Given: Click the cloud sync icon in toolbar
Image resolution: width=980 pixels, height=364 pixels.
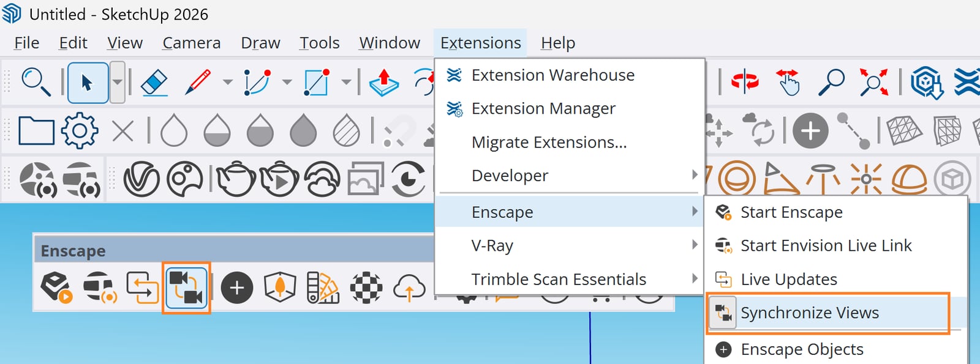Looking at the screenshot, I should click(759, 129).
